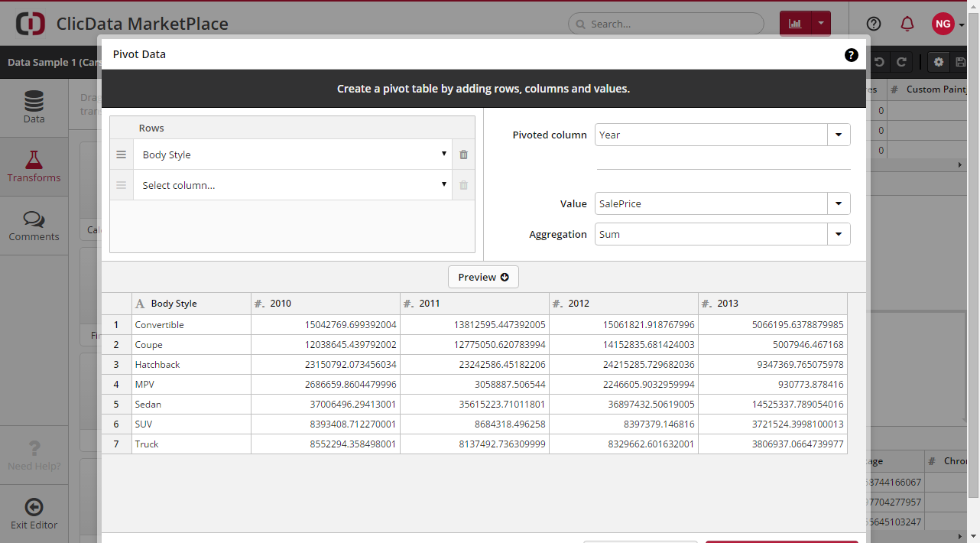Click the red dashboard chart icon button

[795, 24]
